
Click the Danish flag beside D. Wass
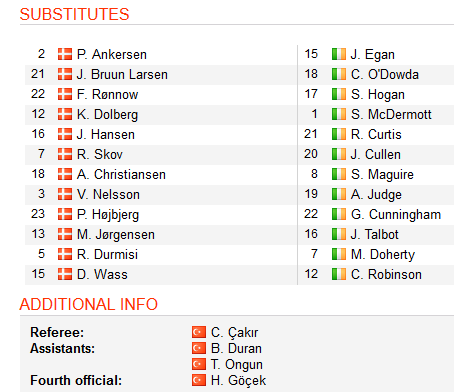65,274
